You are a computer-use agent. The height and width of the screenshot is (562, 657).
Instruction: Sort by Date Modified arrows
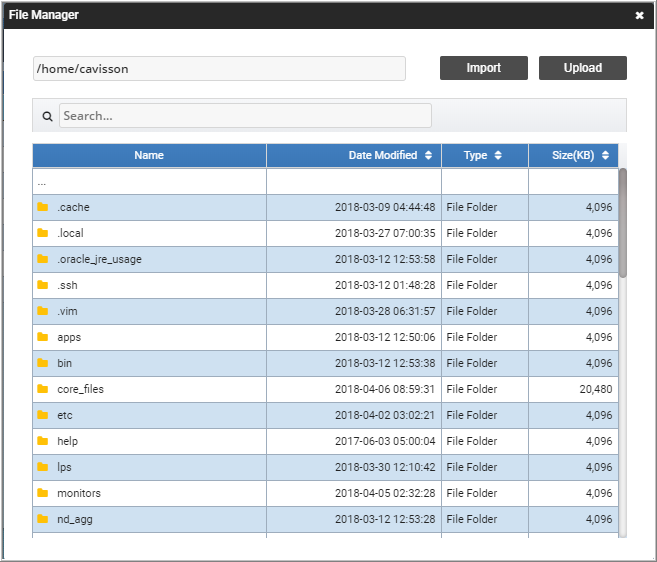pyautogui.click(x=428, y=155)
